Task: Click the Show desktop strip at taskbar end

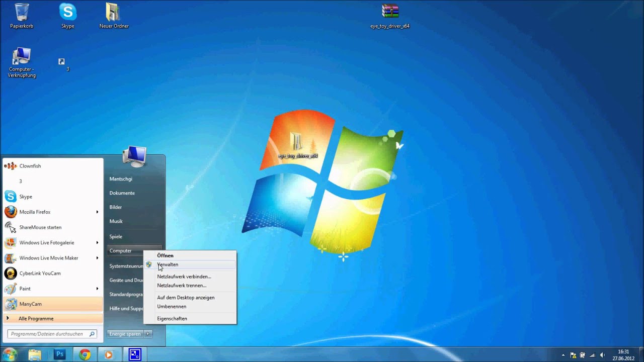Action: click(641, 354)
